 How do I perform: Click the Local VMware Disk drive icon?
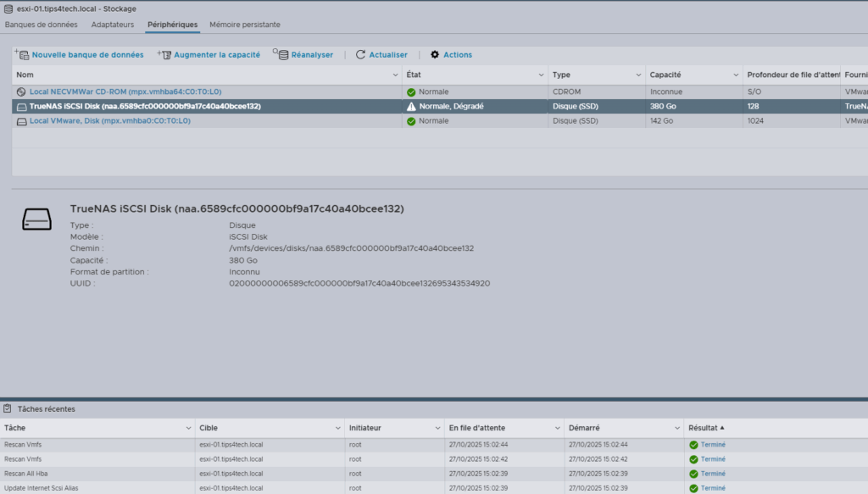pyautogui.click(x=21, y=121)
